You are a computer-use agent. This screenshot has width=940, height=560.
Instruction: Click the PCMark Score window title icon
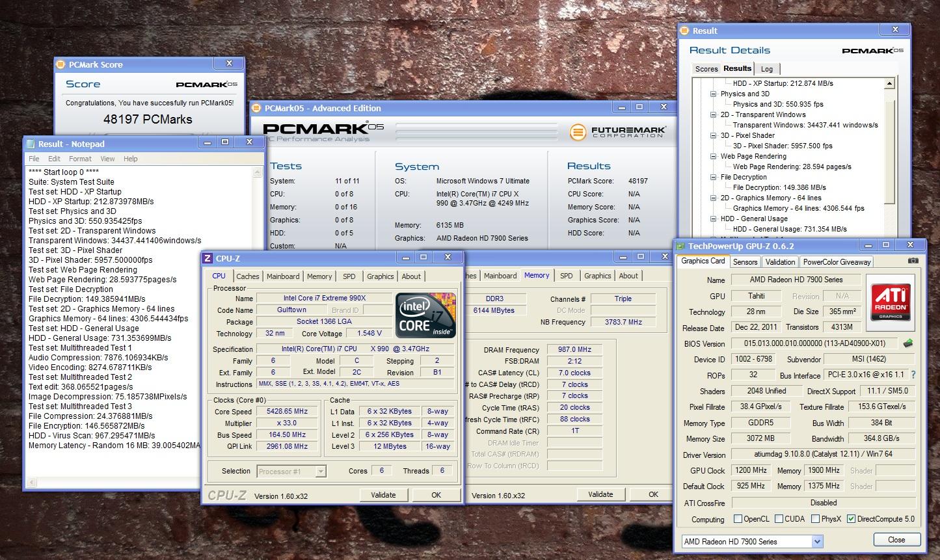[62, 64]
